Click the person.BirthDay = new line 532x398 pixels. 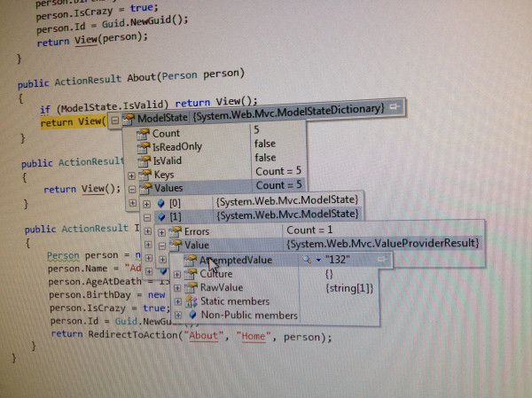[107, 294]
